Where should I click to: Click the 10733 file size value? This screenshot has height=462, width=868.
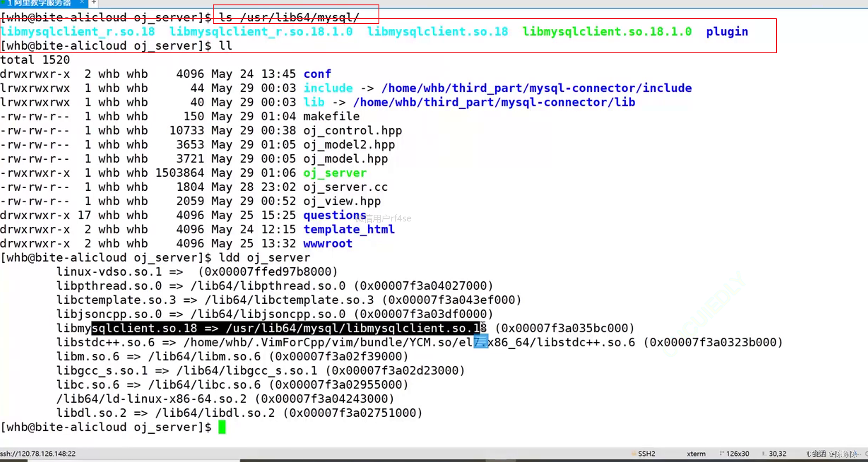[x=187, y=130]
